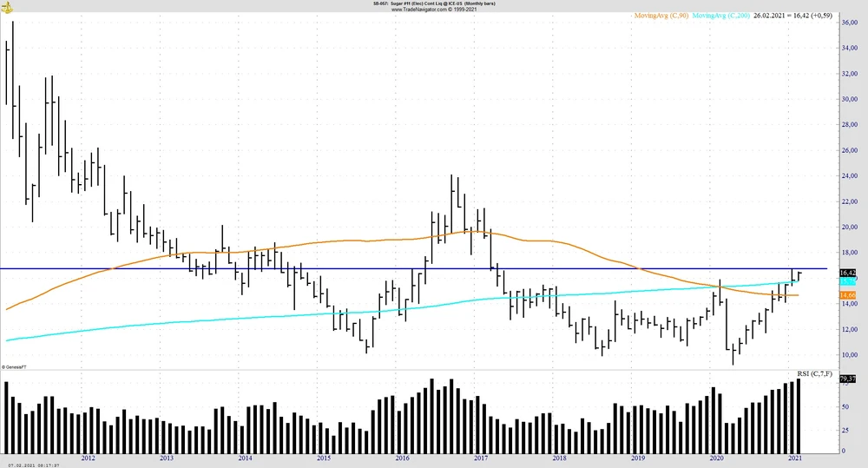Click the black 16,42 current price tag
868x468 pixels.
point(848,273)
